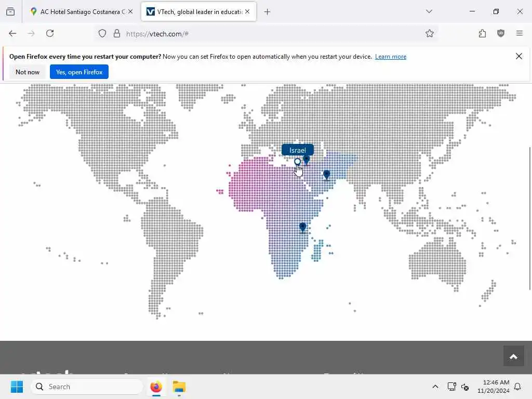532x399 pixels.
Task: Show hidden system tray icons
Action: [435, 387]
